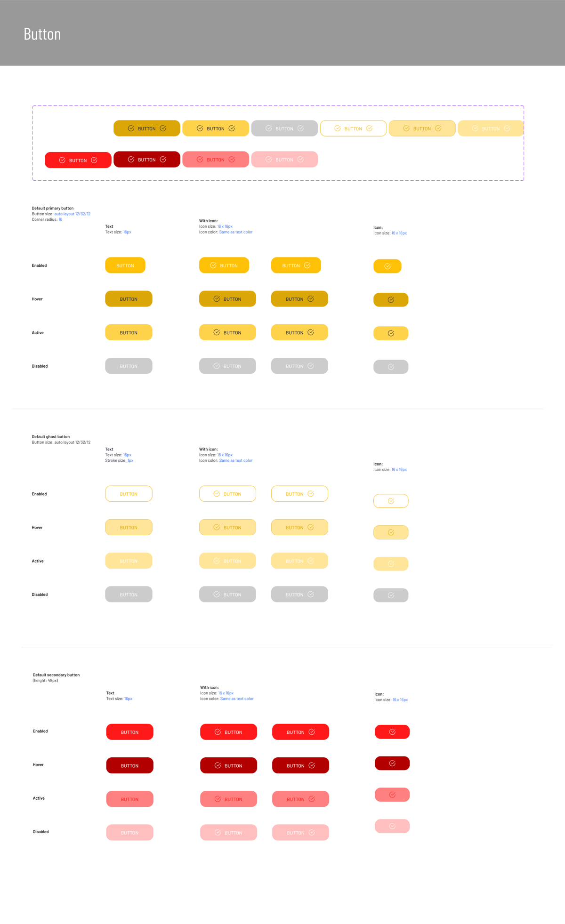Click the outlined icon-only ghost Enabled button
This screenshot has height=924, width=565.
tap(390, 501)
